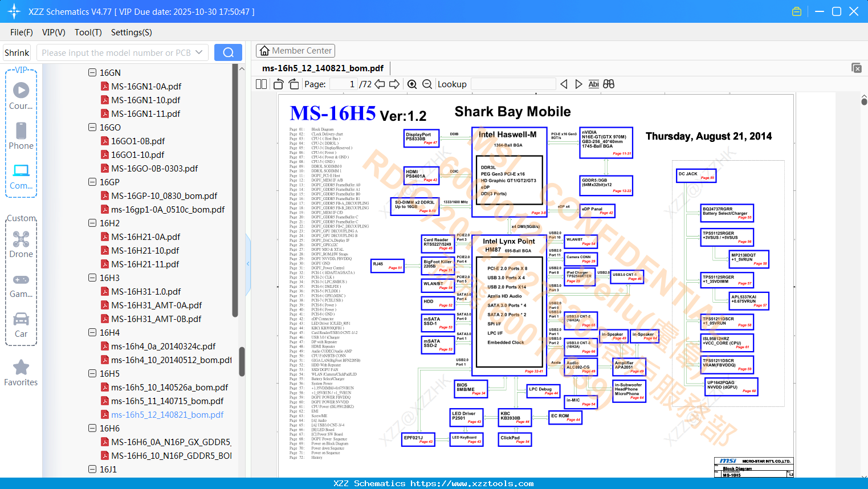Viewport: 868px width, 489px height.
Task: Open 16GO1-0B.pdf file
Action: pos(138,141)
